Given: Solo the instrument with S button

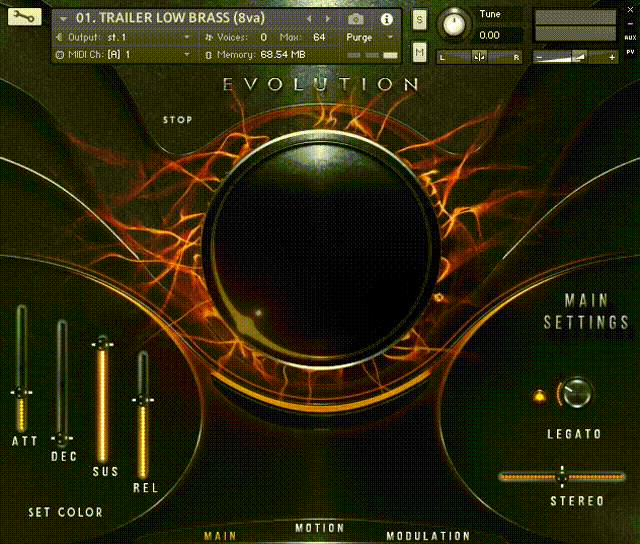Looking at the screenshot, I should click(419, 19).
